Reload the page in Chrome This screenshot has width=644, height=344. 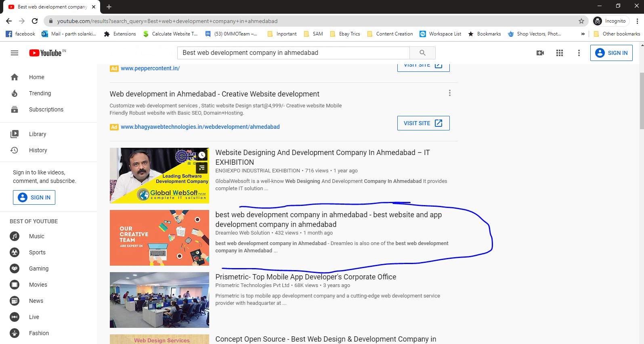tap(35, 21)
